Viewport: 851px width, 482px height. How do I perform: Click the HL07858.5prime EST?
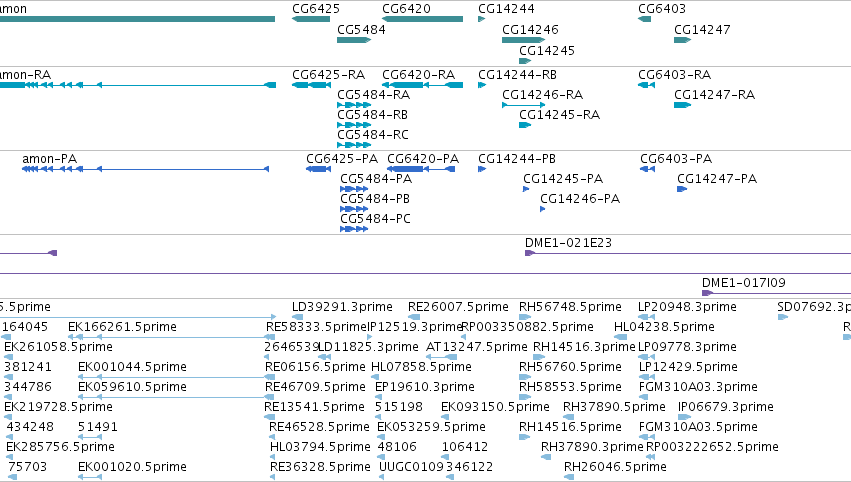pos(374,377)
